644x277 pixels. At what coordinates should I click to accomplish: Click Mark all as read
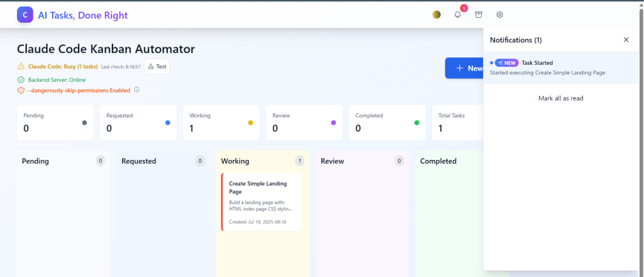560,98
